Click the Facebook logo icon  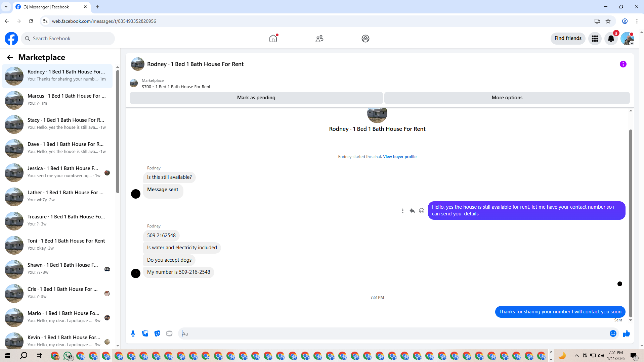[11, 39]
